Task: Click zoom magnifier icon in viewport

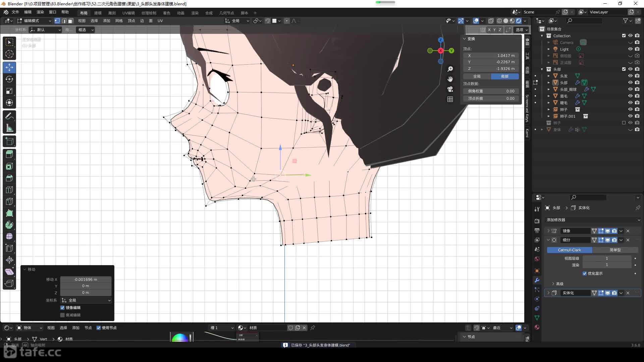Action: [450, 69]
